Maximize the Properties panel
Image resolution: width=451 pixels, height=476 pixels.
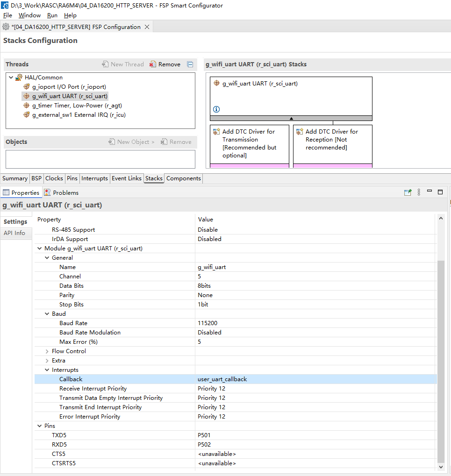(440, 192)
